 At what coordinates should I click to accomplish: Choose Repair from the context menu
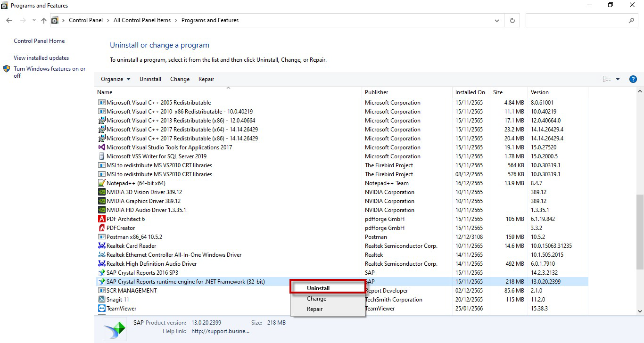[314, 309]
